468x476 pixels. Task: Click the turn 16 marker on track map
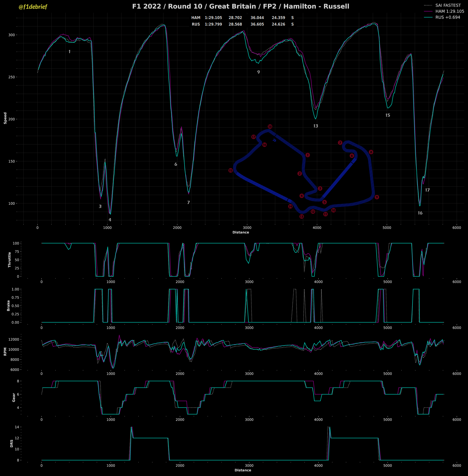coord(264,145)
